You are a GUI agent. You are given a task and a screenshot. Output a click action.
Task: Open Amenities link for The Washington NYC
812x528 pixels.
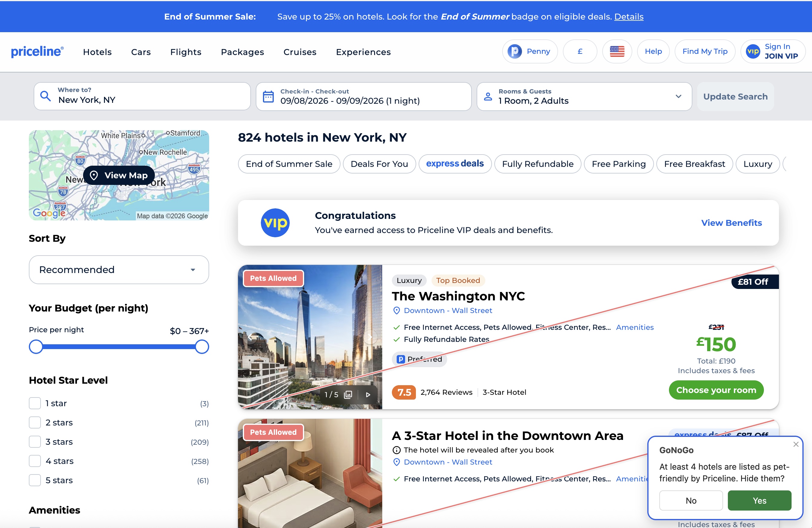pyautogui.click(x=635, y=327)
